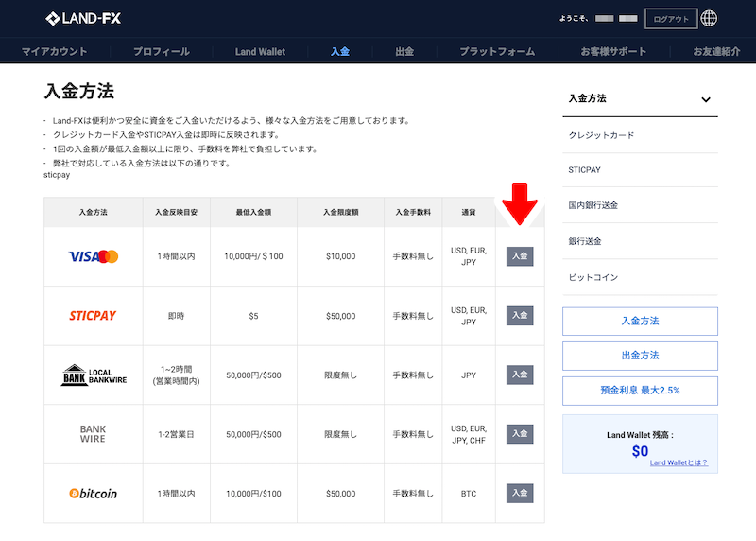Click 入金 button in the VISA row
Screen dimensions: 756x541
(520, 256)
